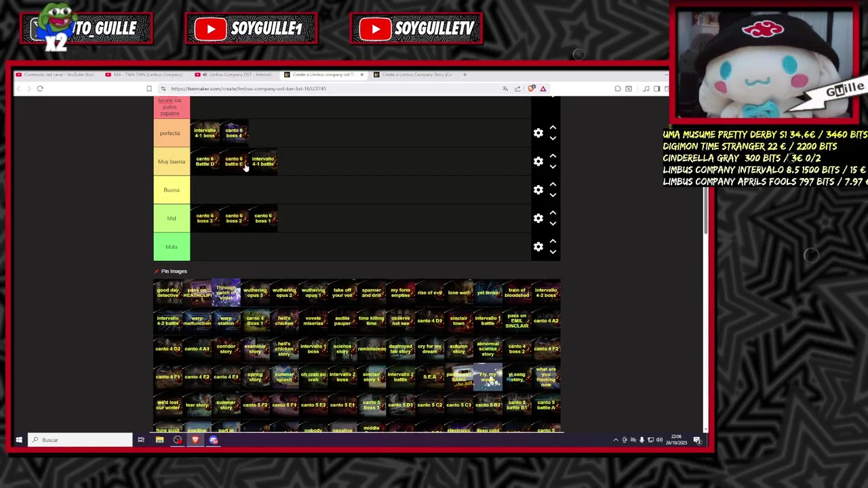Pick the 'hell's chicken' image beside canto 4 Boss 1
This screenshot has width=868, height=488.
pos(284,321)
